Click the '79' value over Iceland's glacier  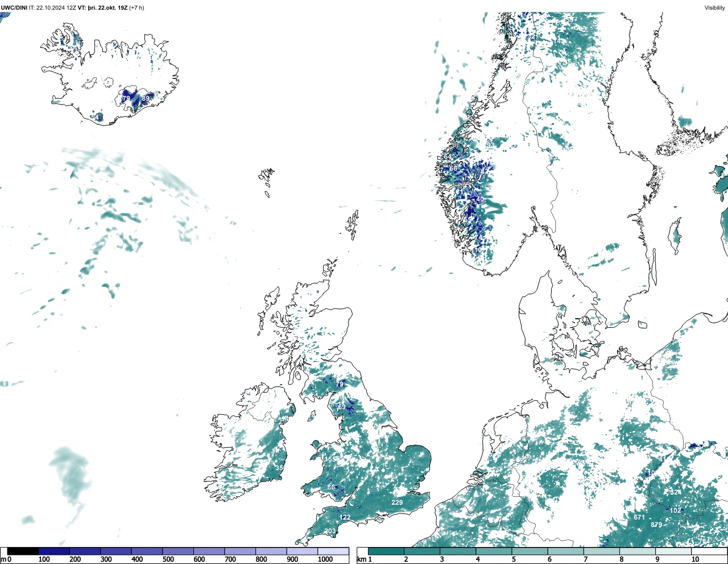tap(126, 98)
